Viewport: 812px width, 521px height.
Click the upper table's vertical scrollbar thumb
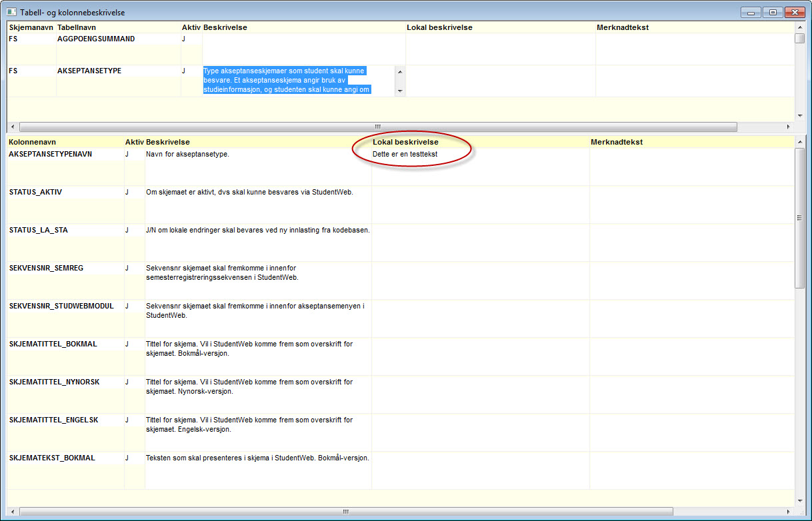[x=799, y=39]
